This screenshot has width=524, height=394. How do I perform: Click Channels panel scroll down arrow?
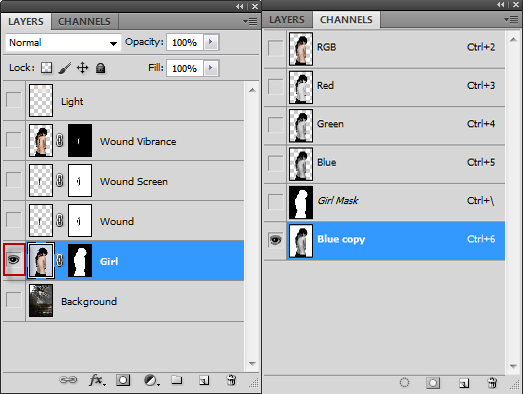(513, 366)
